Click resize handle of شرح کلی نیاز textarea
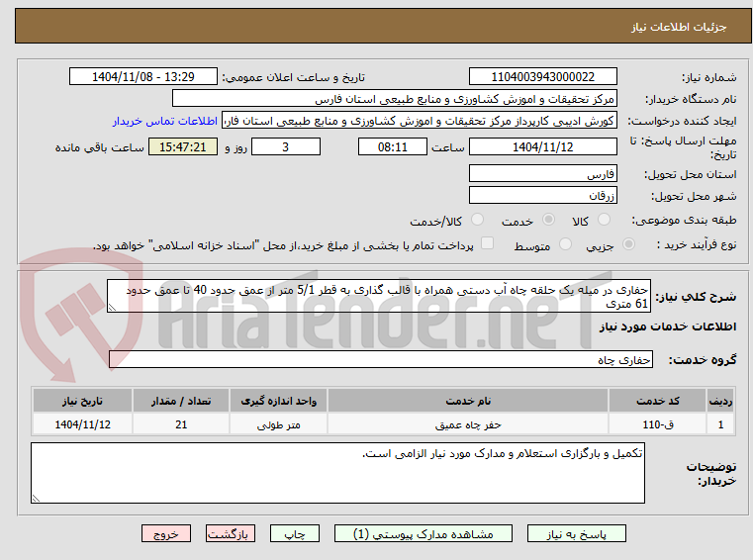Viewport: 753px width, 560px height. [x=112, y=308]
